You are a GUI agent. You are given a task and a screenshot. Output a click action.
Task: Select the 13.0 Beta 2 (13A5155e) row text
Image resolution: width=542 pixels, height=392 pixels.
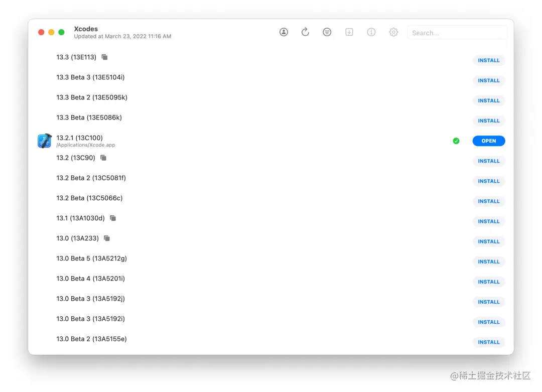[x=92, y=339]
